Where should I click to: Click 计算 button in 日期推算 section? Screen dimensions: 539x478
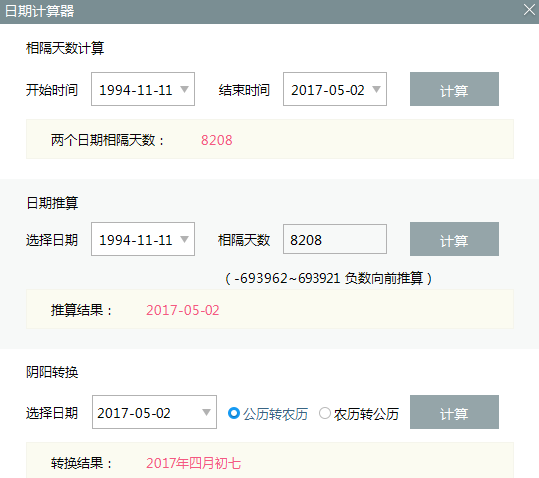454,239
